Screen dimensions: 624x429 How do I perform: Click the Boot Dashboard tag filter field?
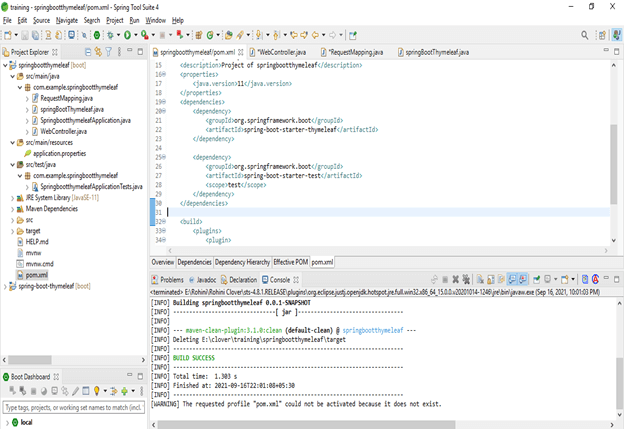click(72, 408)
